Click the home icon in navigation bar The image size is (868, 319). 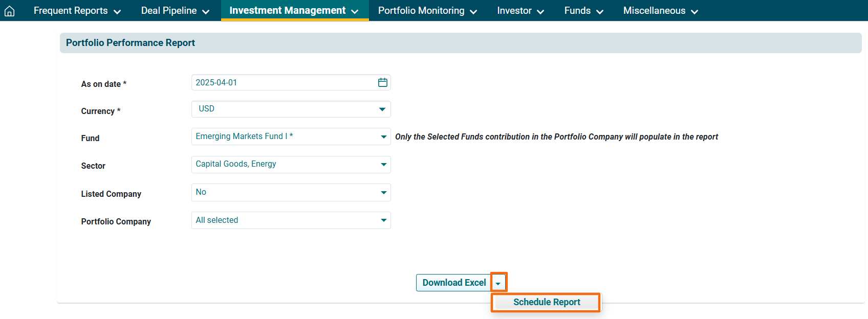[x=9, y=11]
